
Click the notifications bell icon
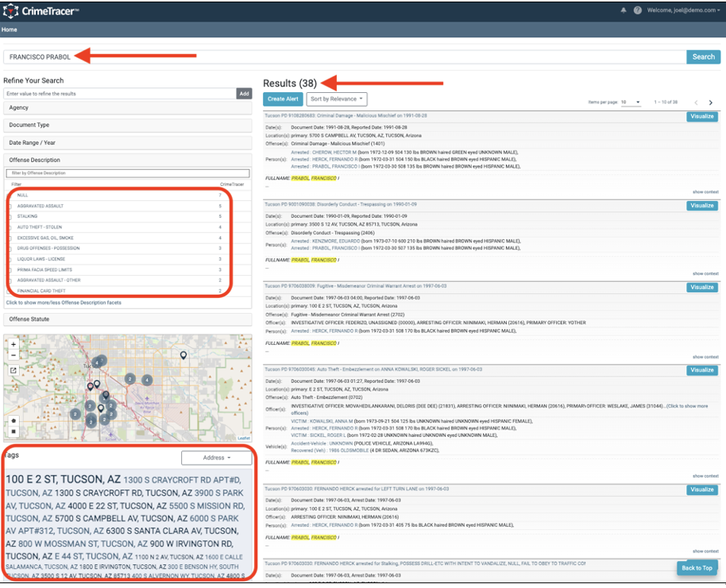(624, 10)
